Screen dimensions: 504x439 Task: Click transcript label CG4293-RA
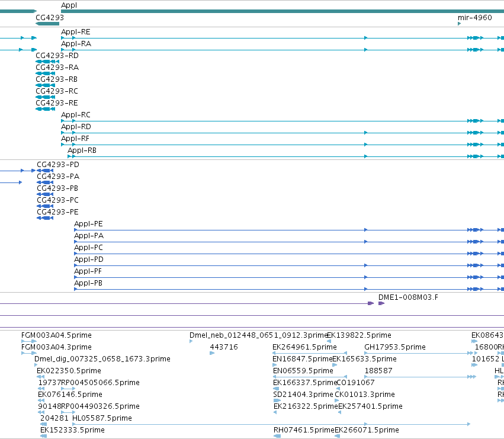click(x=57, y=68)
